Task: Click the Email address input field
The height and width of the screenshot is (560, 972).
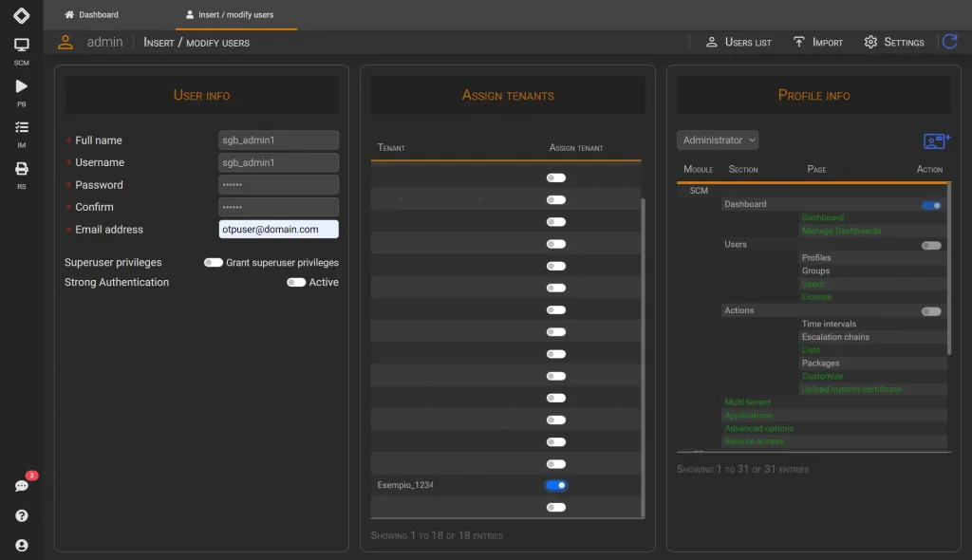Action: [278, 230]
